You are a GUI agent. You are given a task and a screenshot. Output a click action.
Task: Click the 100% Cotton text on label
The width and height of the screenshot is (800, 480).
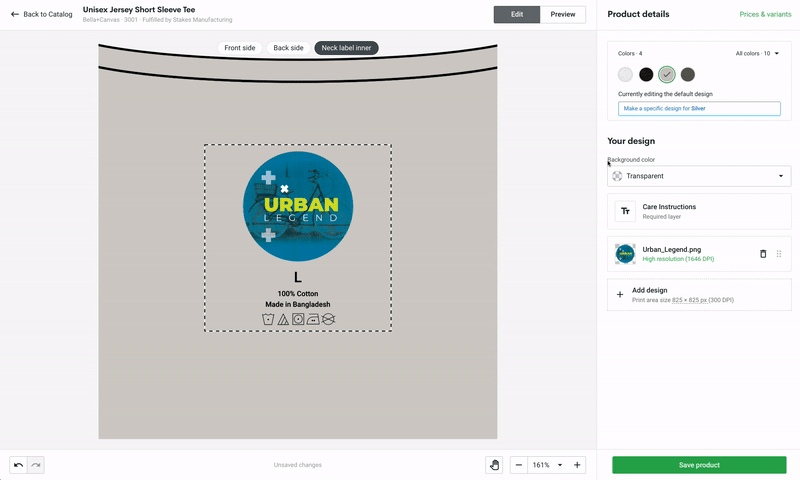click(298, 294)
